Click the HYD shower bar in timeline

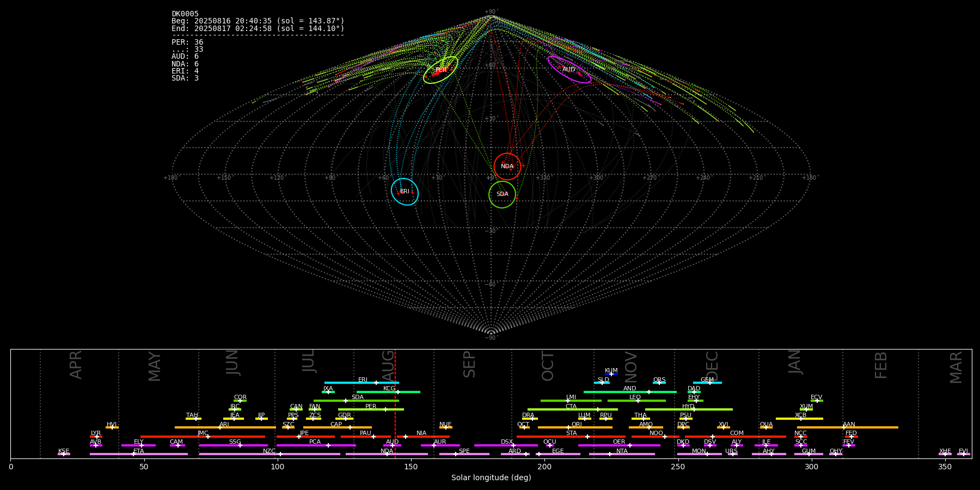point(689,409)
